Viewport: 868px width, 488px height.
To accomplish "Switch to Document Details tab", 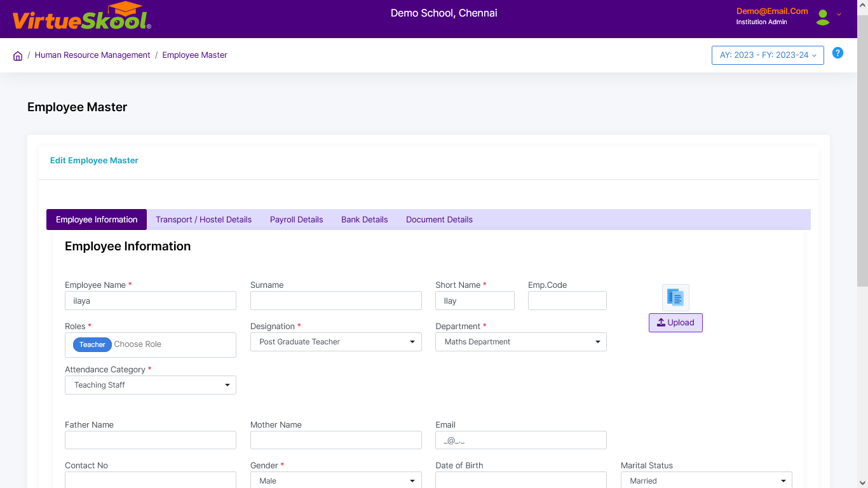I will point(439,220).
